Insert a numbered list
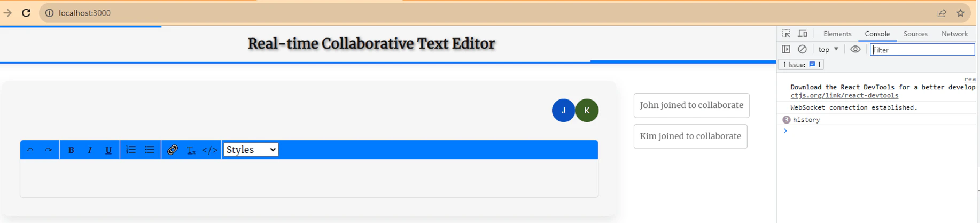 click(131, 150)
